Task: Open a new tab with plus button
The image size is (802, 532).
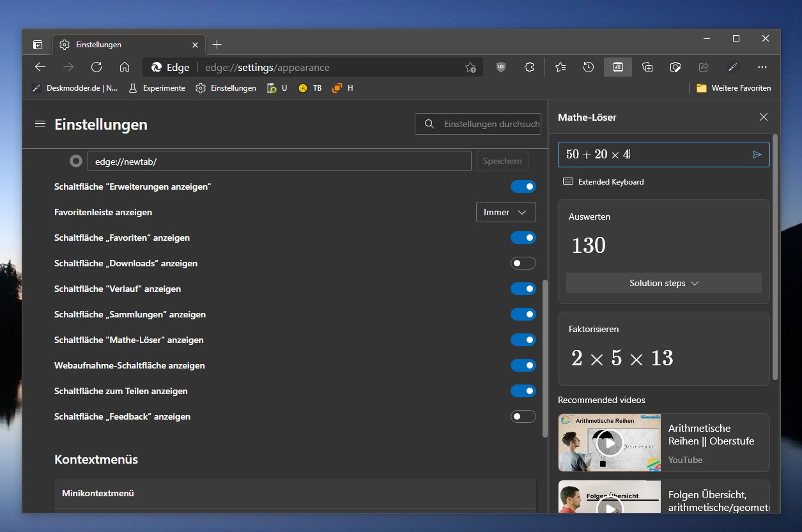Action: (x=217, y=45)
